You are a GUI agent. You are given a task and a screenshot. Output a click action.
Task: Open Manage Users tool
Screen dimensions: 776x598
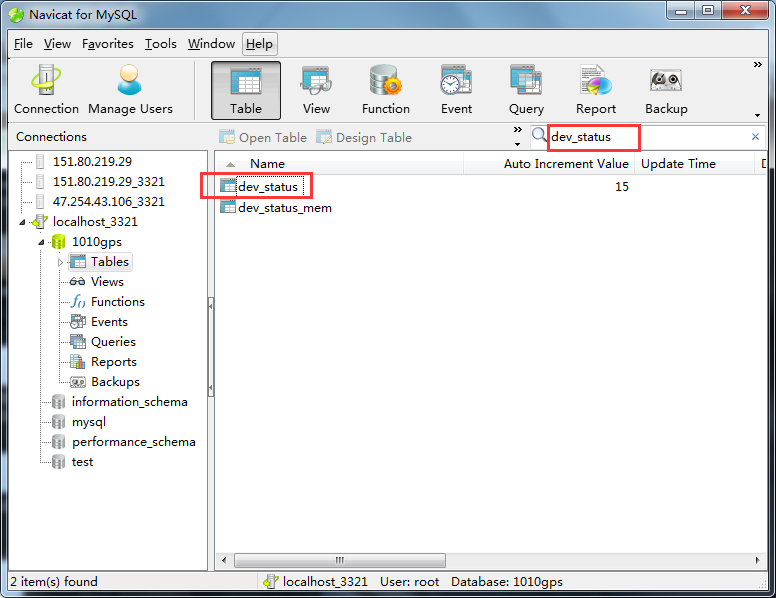pyautogui.click(x=130, y=90)
